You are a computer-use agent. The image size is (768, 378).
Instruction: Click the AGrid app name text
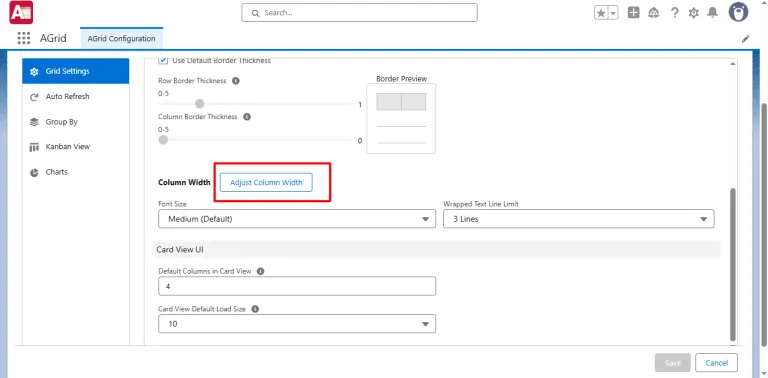[x=53, y=38]
